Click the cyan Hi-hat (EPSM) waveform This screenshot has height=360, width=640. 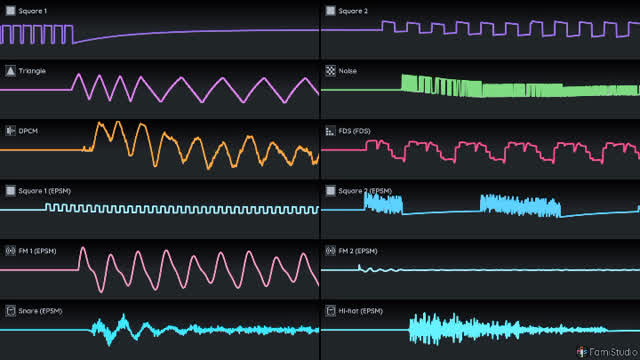tap(481, 329)
